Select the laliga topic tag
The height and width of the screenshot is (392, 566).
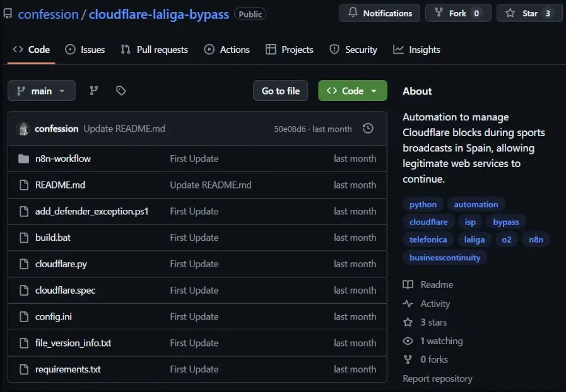coord(475,240)
